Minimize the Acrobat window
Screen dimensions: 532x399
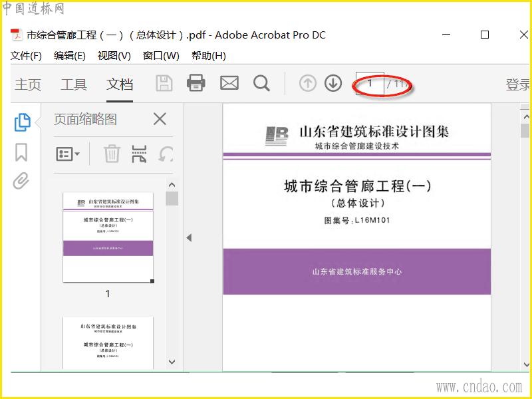[446, 35]
